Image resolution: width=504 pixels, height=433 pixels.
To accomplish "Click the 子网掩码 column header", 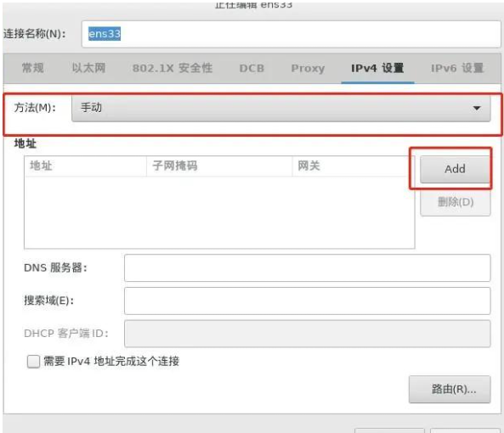I will (x=219, y=166).
